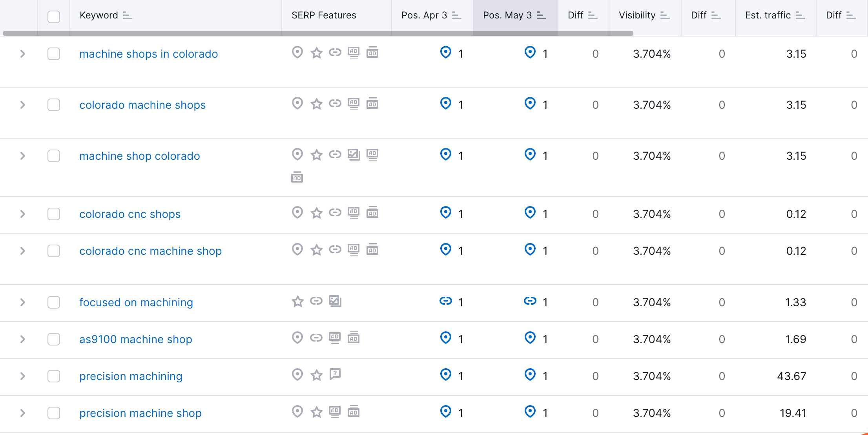868x435 pixels.
Task: Click sitelinks icon in colorado machine shops row
Action: [335, 103]
